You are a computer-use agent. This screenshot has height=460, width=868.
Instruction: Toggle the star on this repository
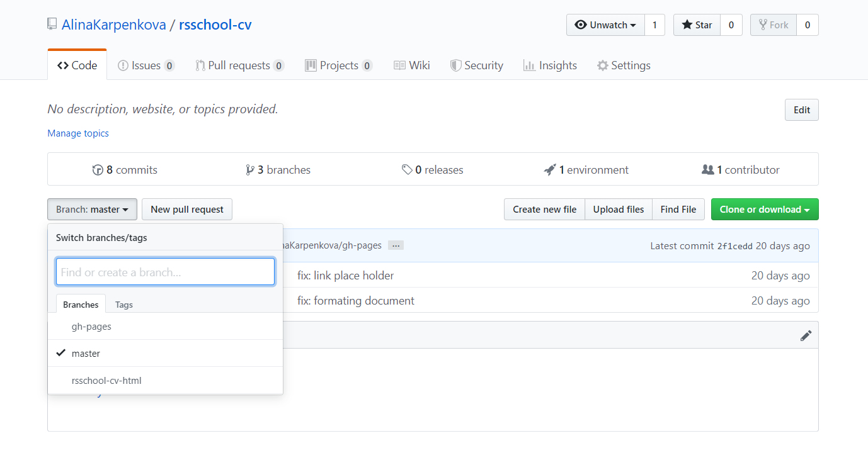(x=696, y=25)
